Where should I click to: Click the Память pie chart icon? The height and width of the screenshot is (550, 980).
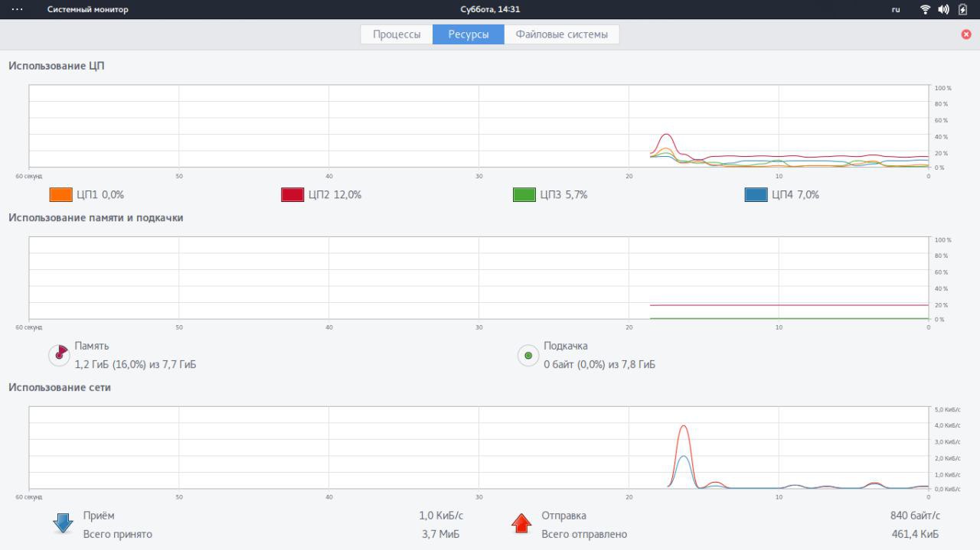59,355
